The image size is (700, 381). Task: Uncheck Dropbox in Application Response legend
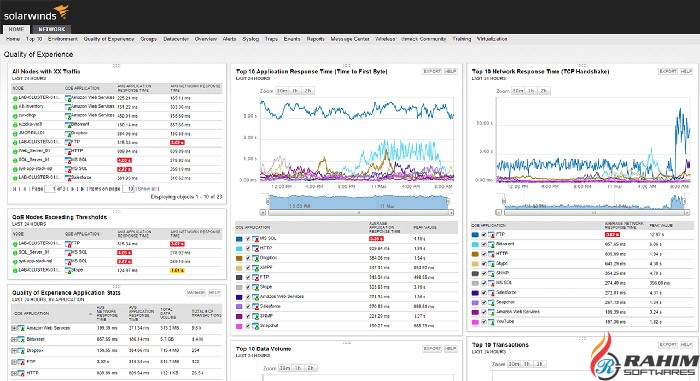[x=248, y=259]
